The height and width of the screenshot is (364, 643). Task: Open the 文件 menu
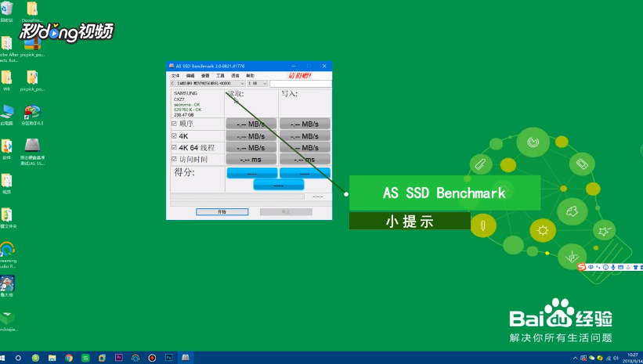pyautogui.click(x=175, y=76)
